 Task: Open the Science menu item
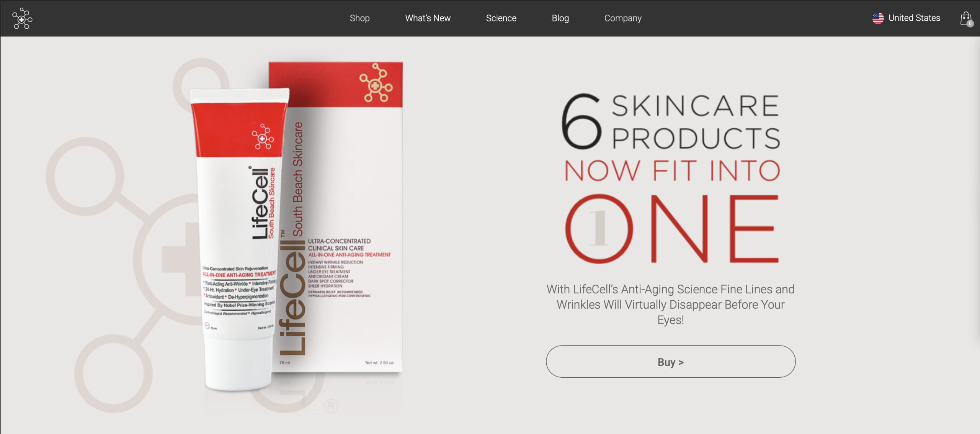pyautogui.click(x=501, y=18)
